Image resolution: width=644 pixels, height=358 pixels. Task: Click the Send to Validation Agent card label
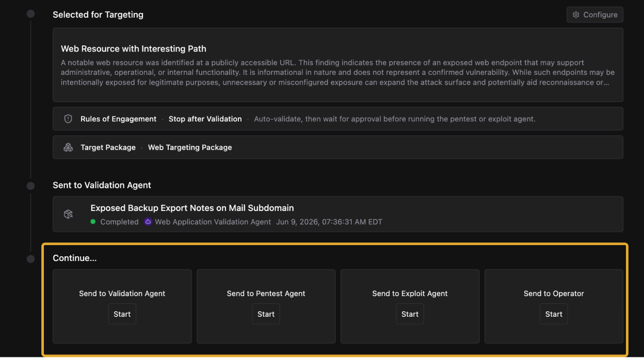[122, 294]
